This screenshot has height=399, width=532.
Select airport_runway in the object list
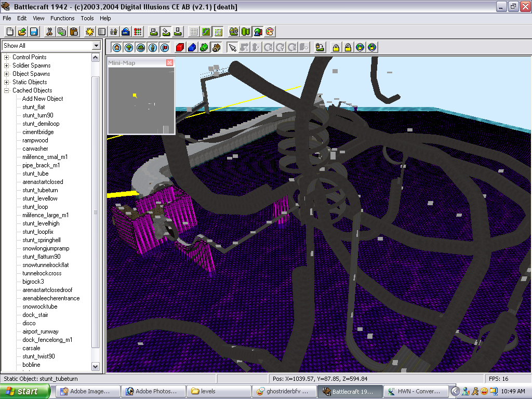(41, 331)
